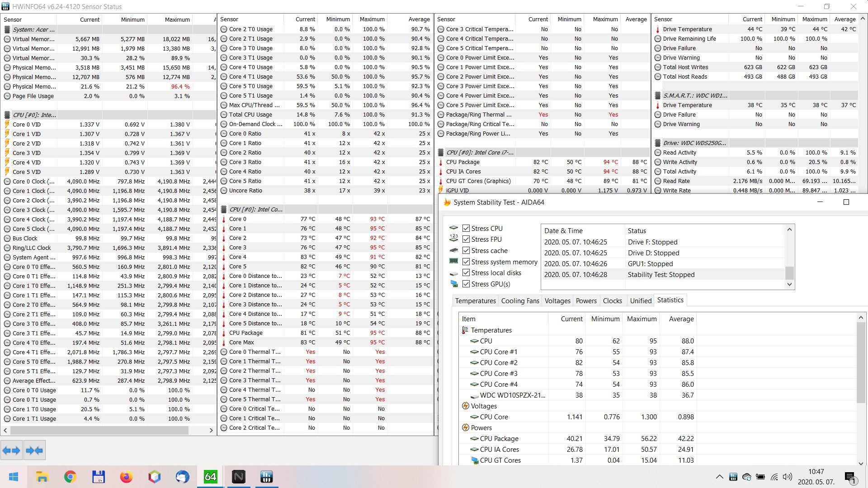Screen dimensions: 868x488
Task: Click the statistics list vertical scrollbar thumb
Action: click(861, 362)
